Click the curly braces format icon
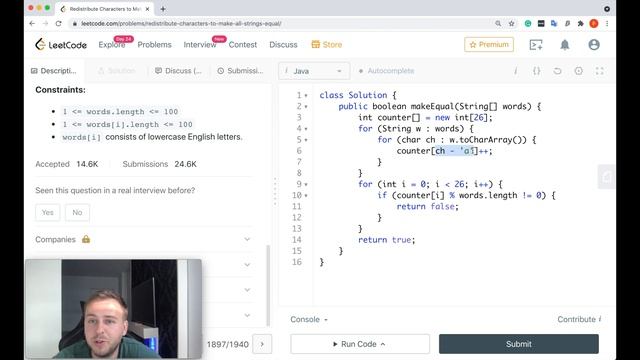Screen dimensions: 640x360 pyautogui.click(x=536, y=71)
